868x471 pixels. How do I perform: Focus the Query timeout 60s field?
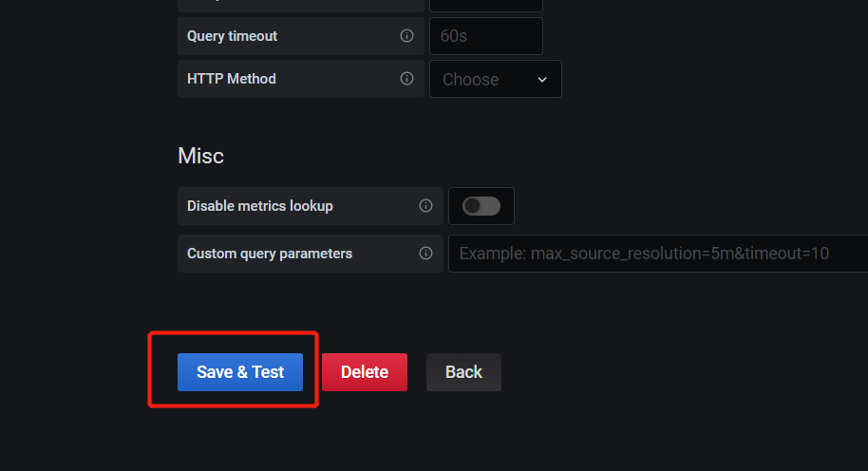[486, 36]
